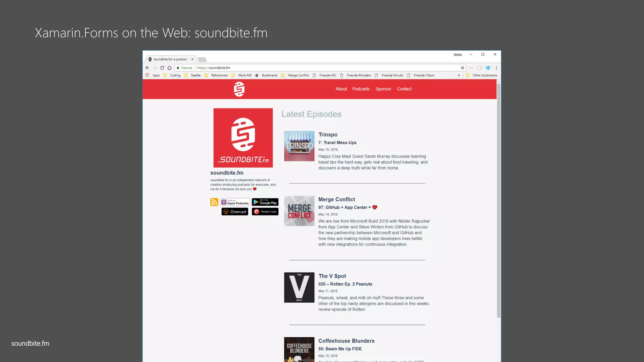
Task: Open Fireside-Shrubs bookmark
Action: click(x=389, y=75)
